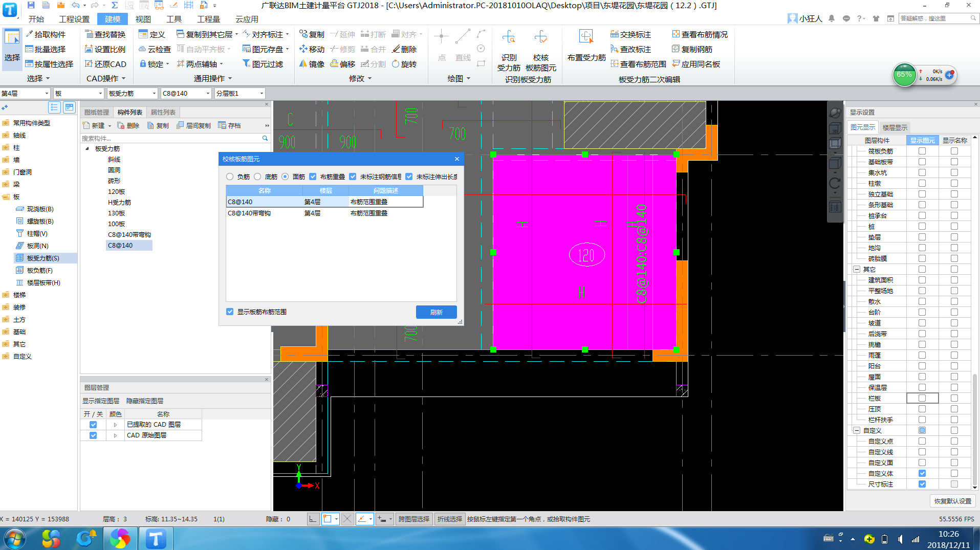Click 校核板筋图元 check tool
The width and height of the screenshot is (980, 550).
pos(541,50)
